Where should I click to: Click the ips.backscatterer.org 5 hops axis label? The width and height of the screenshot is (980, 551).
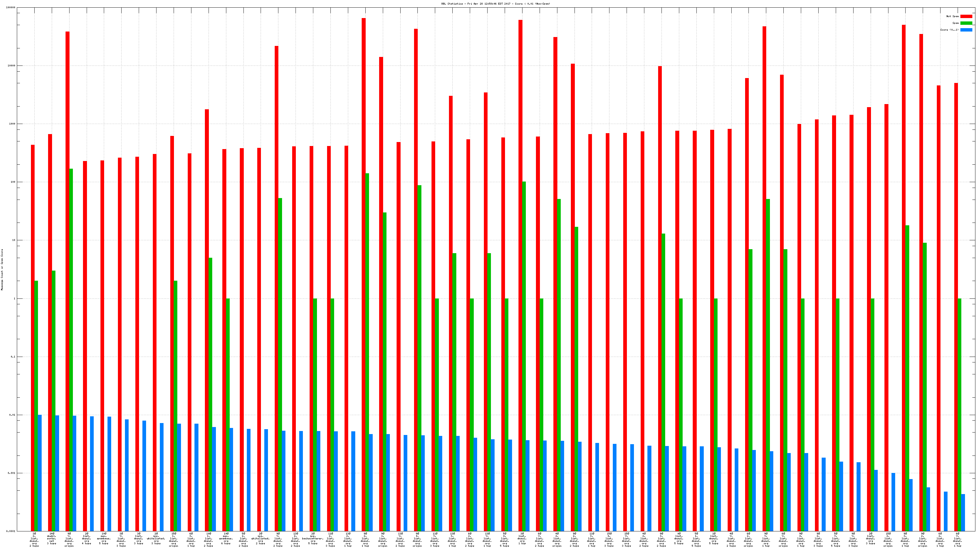tap(313, 539)
